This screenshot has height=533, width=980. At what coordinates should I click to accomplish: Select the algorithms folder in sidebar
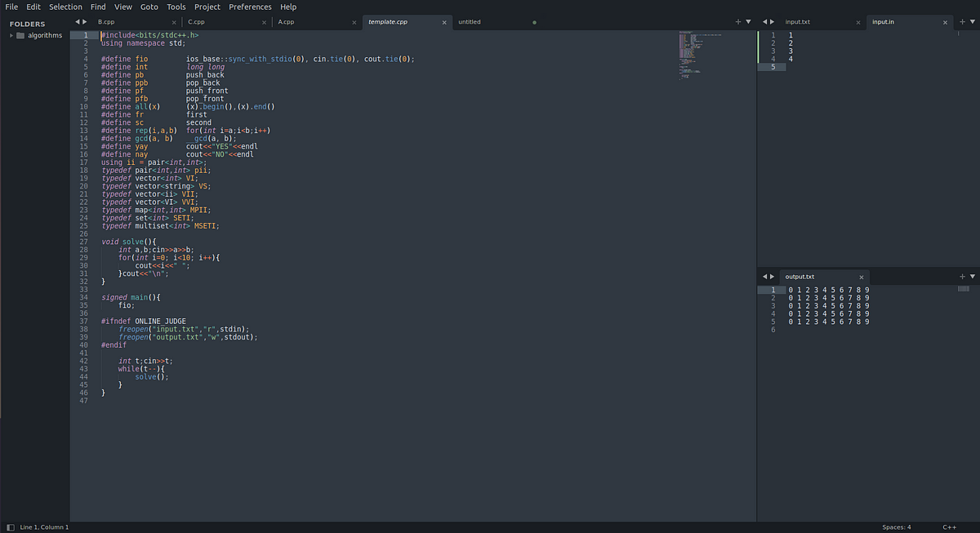click(45, 35)
